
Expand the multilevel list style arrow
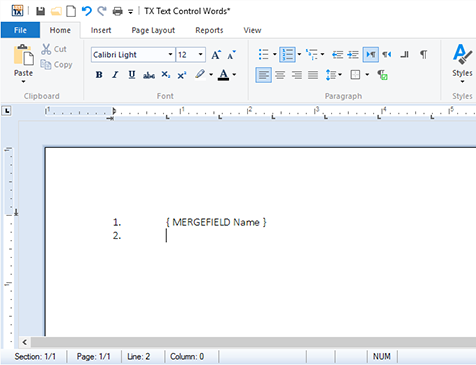coord(322,54)
